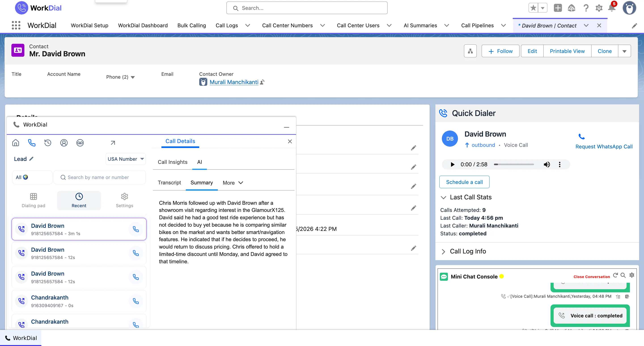The width and height of the screenshot is (644, 346).
Task: Open the USA Number selector
Action: (125, 159)
